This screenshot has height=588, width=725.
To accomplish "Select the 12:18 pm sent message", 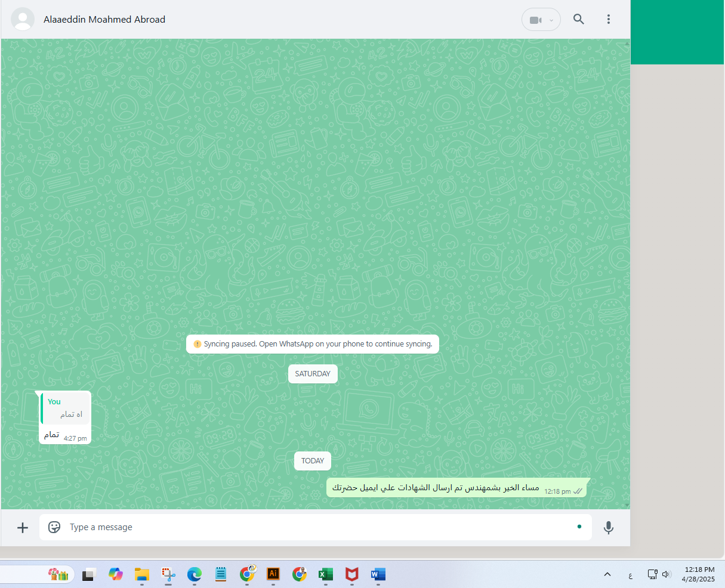I will pos(457,488).
